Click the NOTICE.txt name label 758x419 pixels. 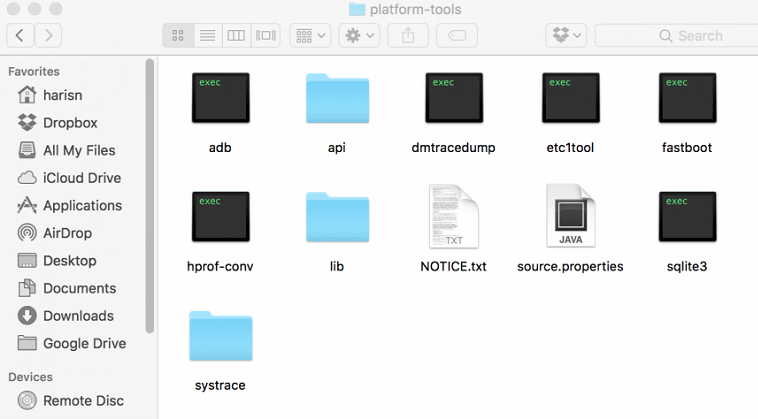coord(453,266)
